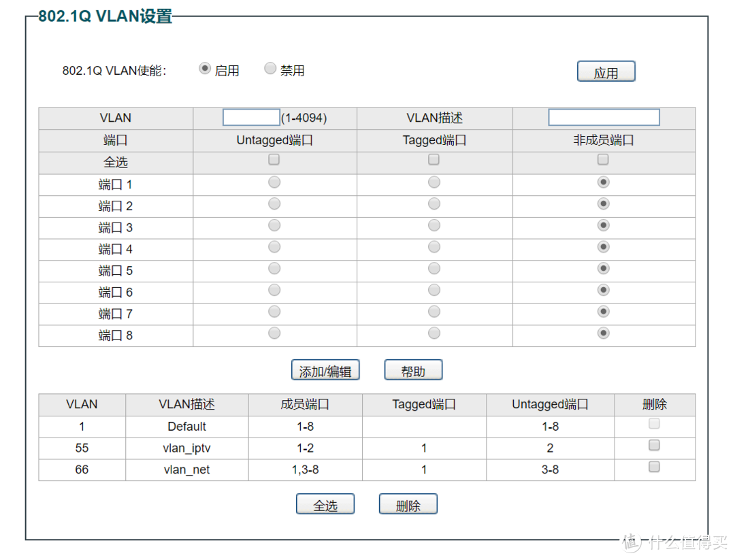Screen dimensions: 735x560
Task: Click the bottom 全选 button
Action: [x=325, y=504]
